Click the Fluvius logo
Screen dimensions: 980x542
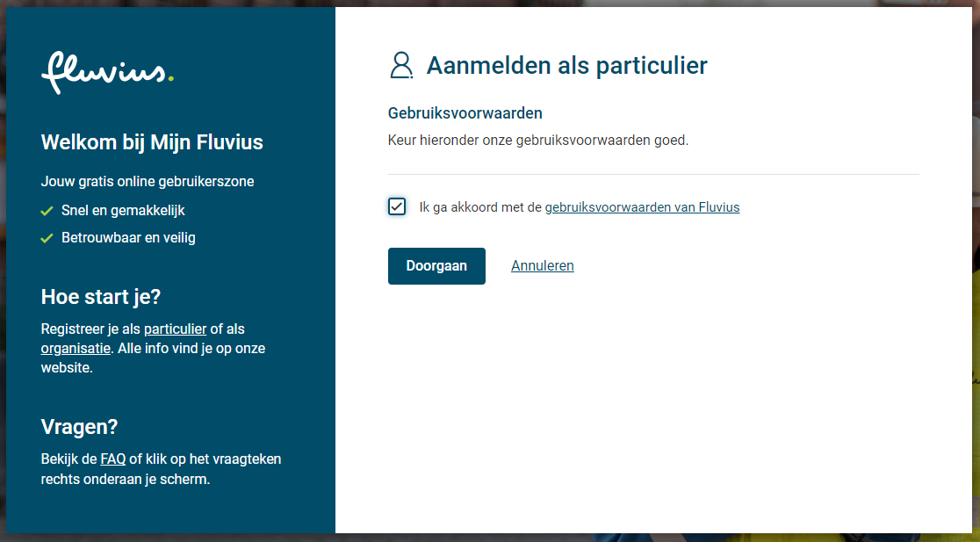(x=107, y=73)
